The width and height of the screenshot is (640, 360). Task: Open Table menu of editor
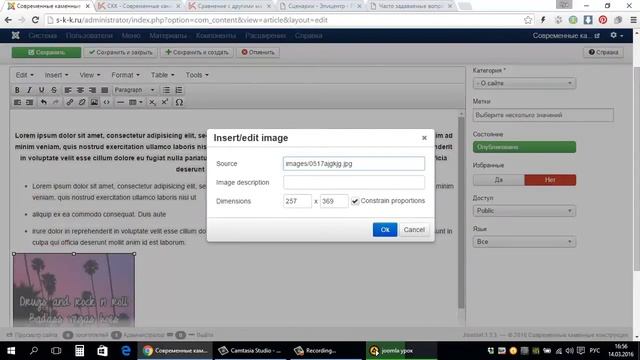[x=162, y=75]
